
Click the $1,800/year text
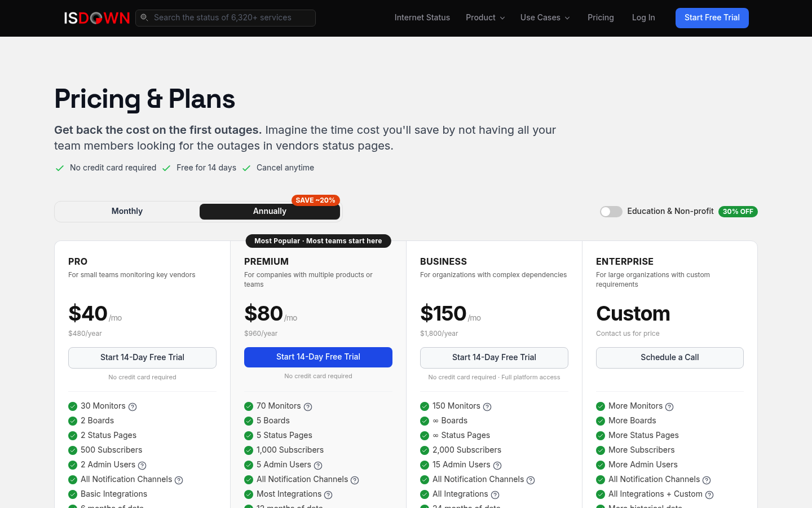point(439,334)
